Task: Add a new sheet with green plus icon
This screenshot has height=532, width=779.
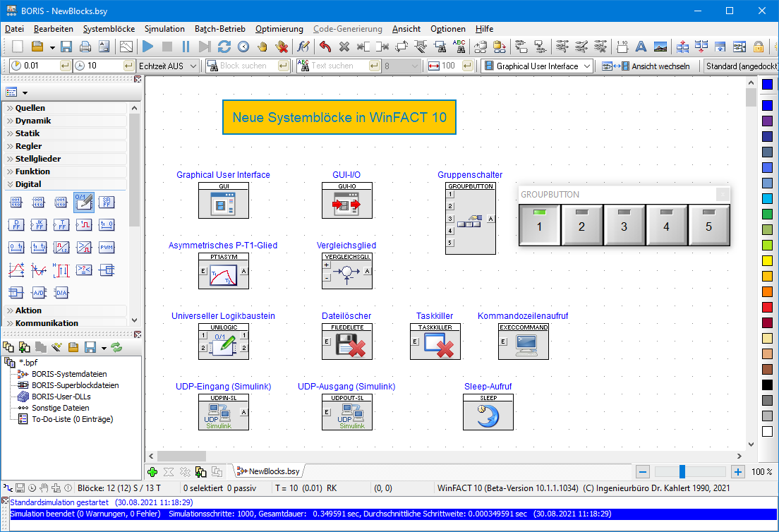Action: [x=152, y=472]
